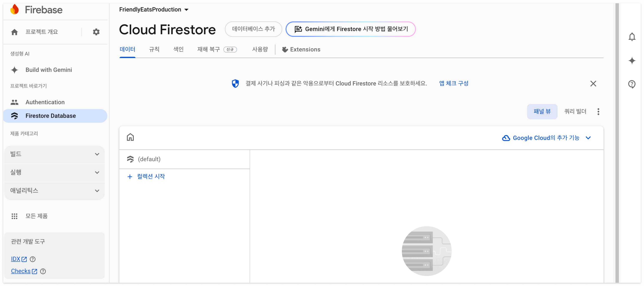
Task: Open the FriendlyEatsProduction project dropdown
Action: tap(154, 9)
